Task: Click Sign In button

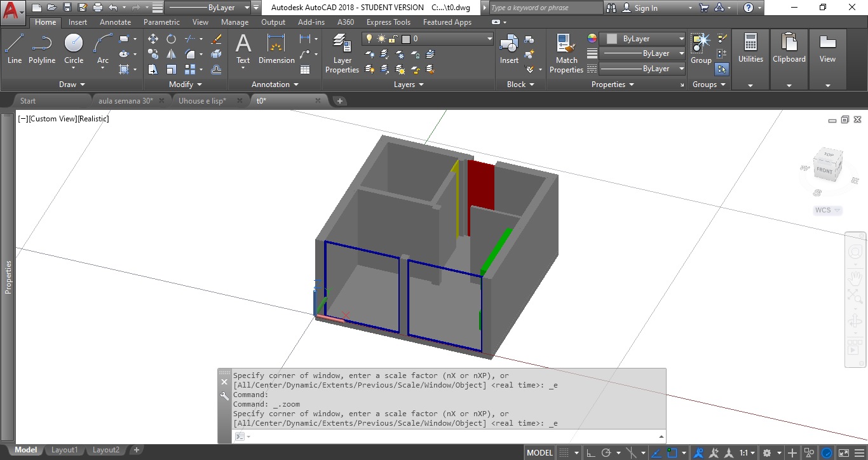Action: click(640, 8)
